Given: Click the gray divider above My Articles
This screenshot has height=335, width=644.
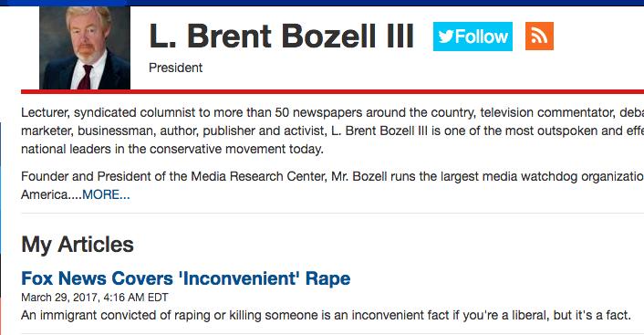Looking at the screenshot, I should pyautogui.click(x=332, y=213).
